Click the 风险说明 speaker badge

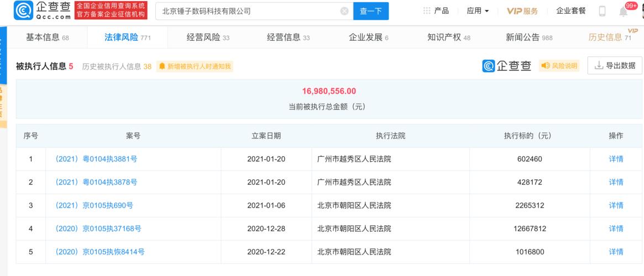coord(559,66)
